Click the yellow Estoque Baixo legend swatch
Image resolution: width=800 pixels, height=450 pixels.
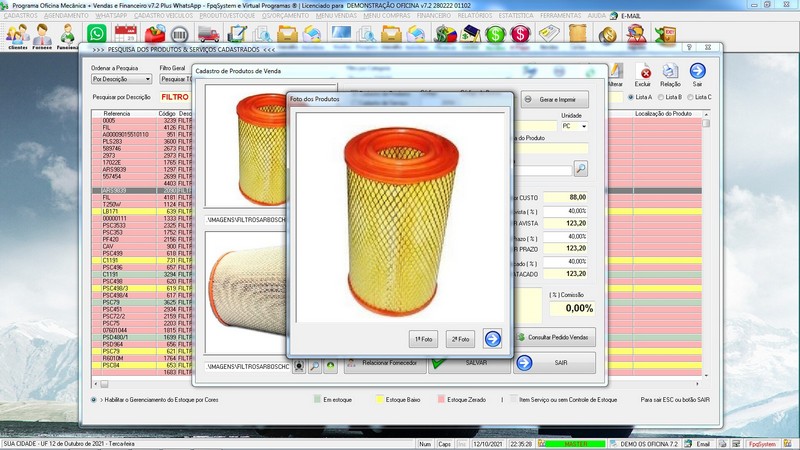[380, 399]
